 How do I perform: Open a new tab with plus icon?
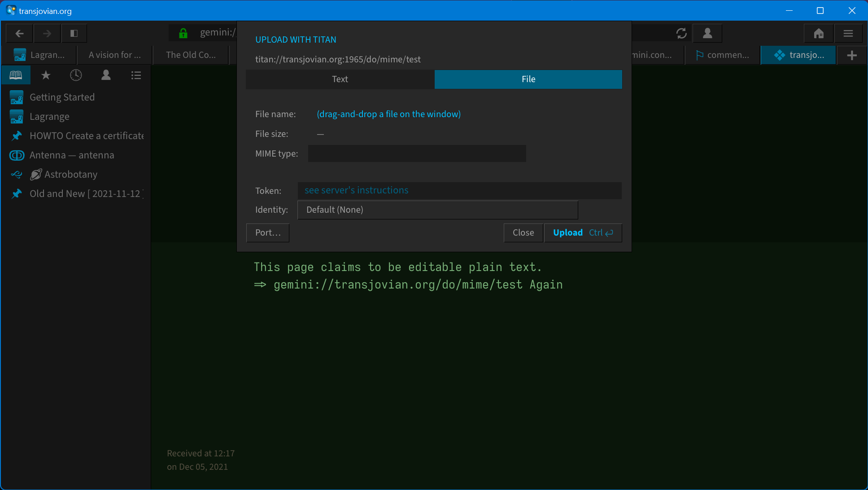[x=852, y=55]
